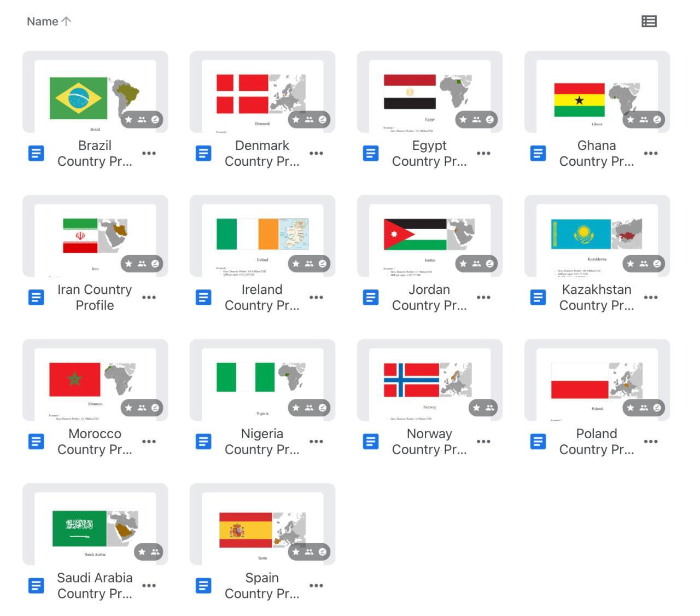Click the Google Docs icon beside Denmark file
The width and height of the screenshot is (700, 616).
(203, 153)
